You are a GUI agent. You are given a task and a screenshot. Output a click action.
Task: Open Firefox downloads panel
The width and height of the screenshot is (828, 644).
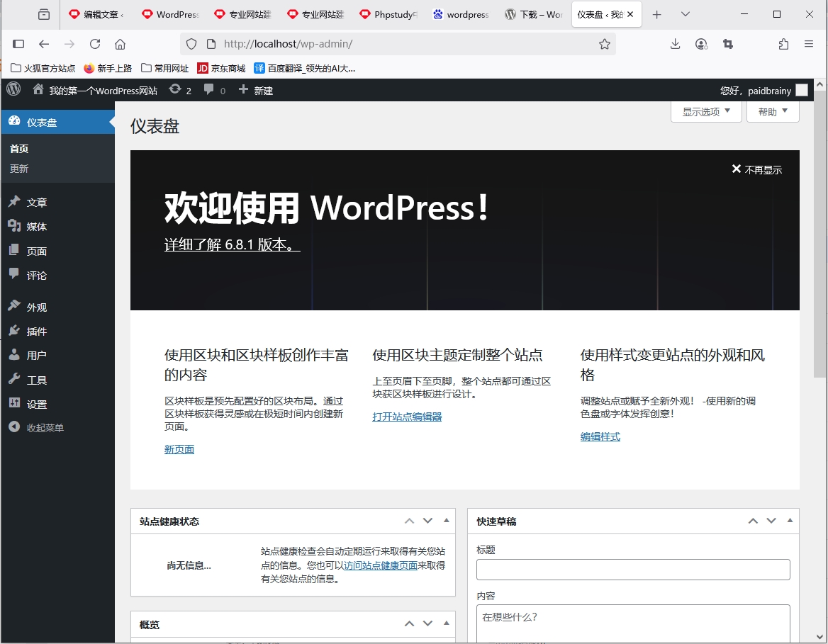coord(675,45)
